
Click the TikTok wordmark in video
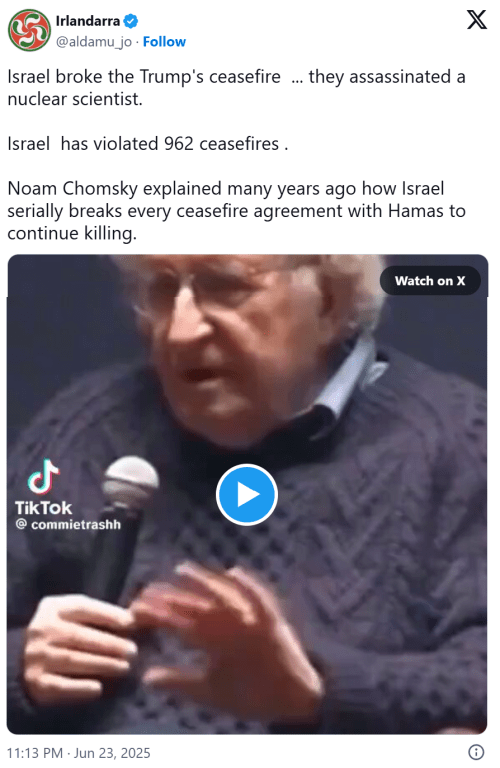44,508
